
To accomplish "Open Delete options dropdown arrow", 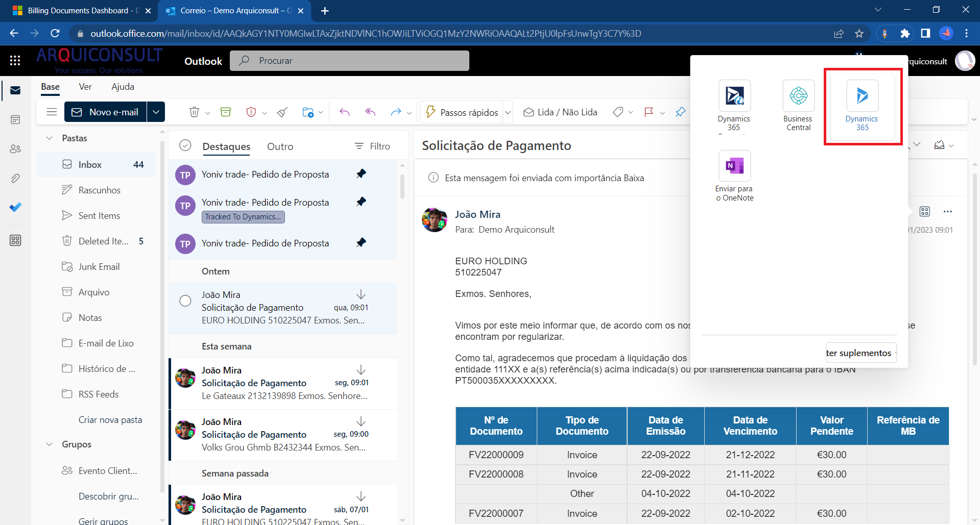I will click(x=208, y=113).
